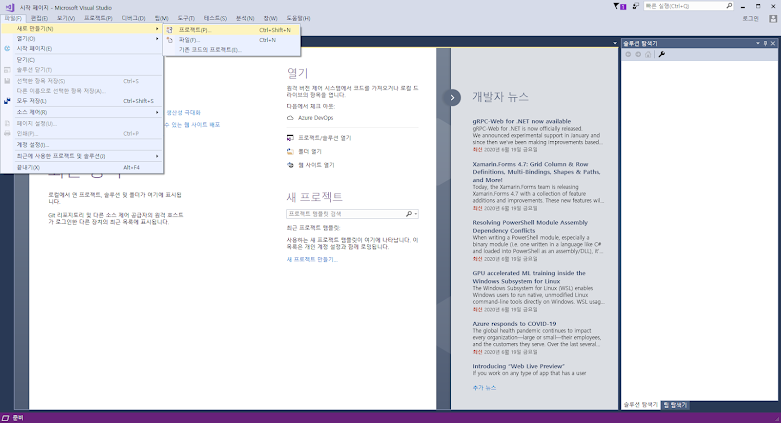Image resolution: width=781 pixels, height=423 pixels.
Task: Click the Azure DevOps cloud icon
Action: click(x=290, y=118)
